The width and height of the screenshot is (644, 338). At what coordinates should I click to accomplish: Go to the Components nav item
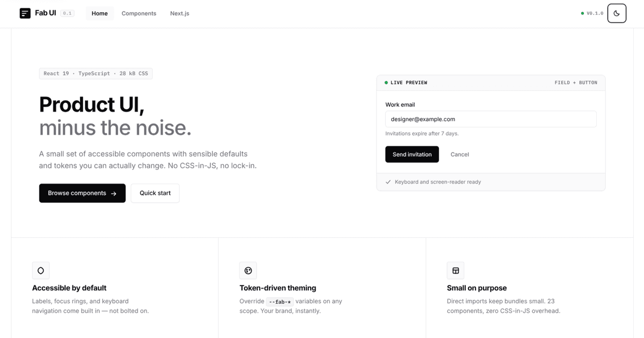(x=139, y=13)
